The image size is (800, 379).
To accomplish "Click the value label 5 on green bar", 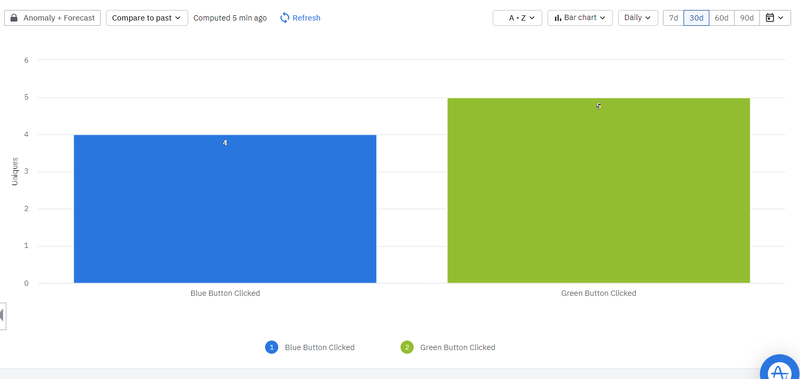I will tap(598, 106).
